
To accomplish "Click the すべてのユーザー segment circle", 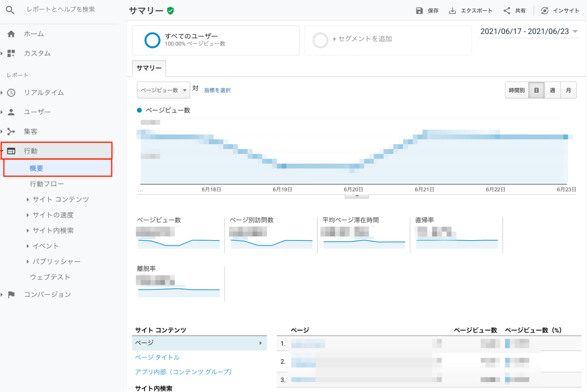I will pos(152,40).
